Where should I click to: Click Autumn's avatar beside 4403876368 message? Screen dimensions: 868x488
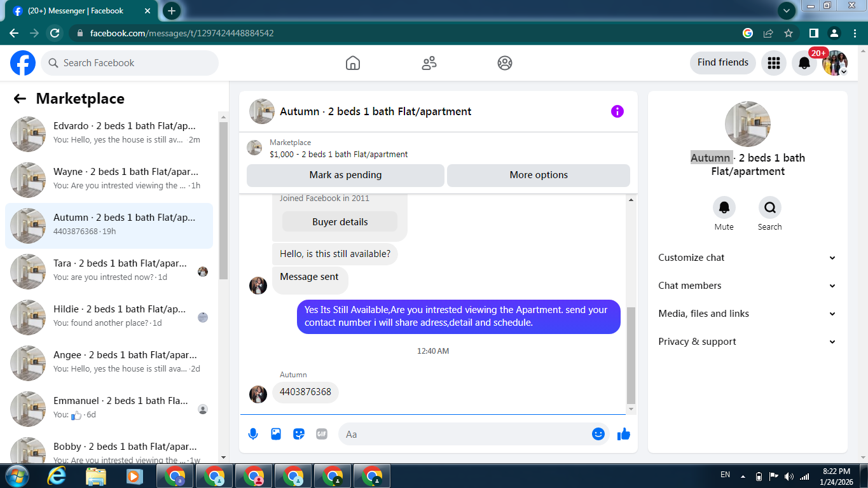[x=258, y=394]
